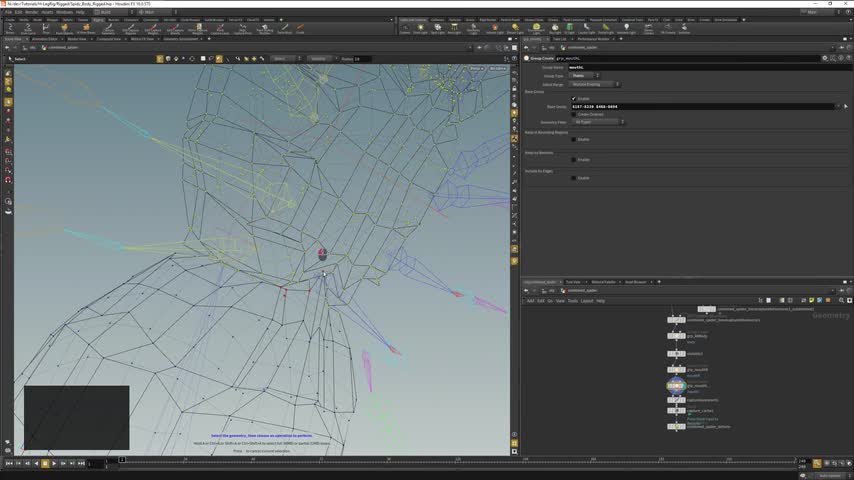Switch to the Tree View tab
The width and height of the screenshot is (854, 480).
573,282
